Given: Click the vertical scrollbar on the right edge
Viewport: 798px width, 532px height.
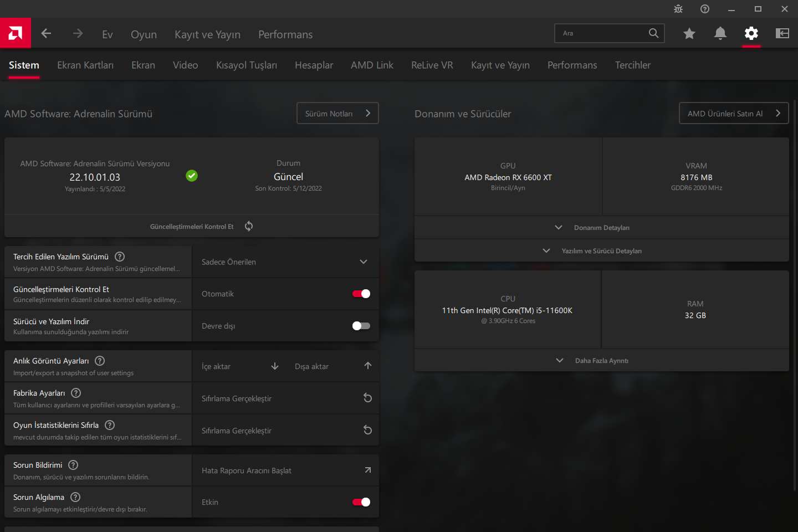Looking at the screenshot, I should (x=795, y=295).
